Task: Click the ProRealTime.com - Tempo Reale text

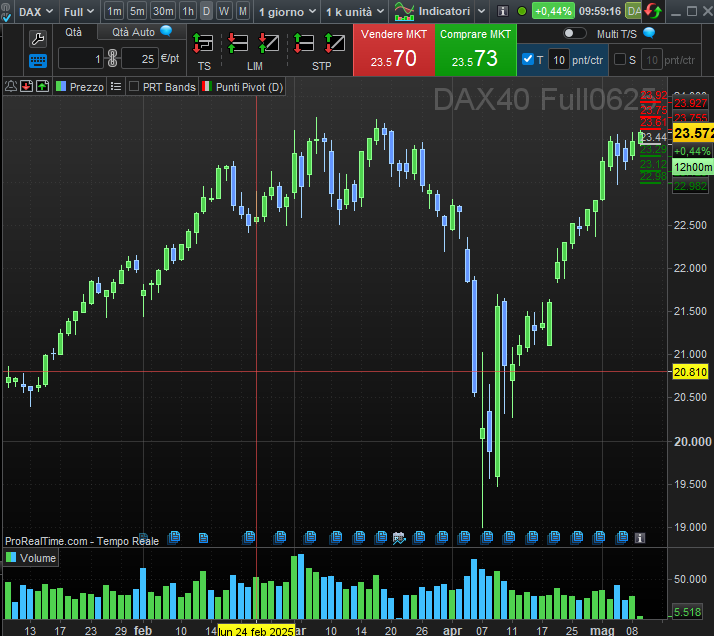Action: 82,541
